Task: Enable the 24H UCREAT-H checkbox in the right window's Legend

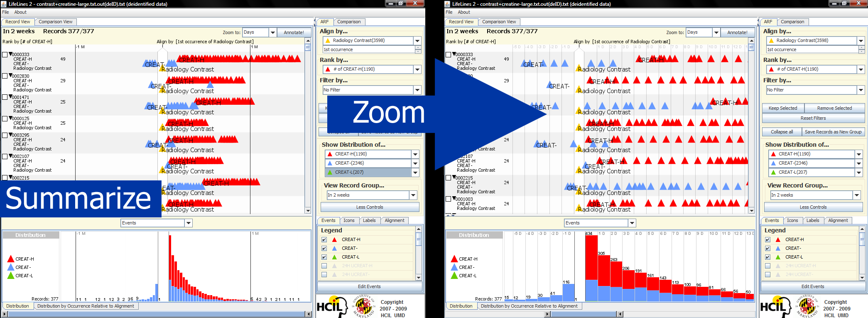Action: [767, 266]
